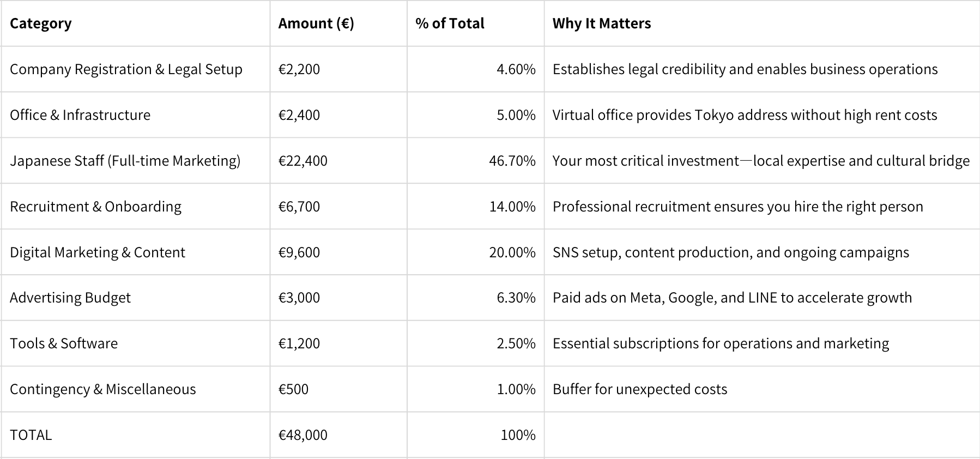980x459 pixels.
Task: Select the Category column header
Action: point(135,23)
